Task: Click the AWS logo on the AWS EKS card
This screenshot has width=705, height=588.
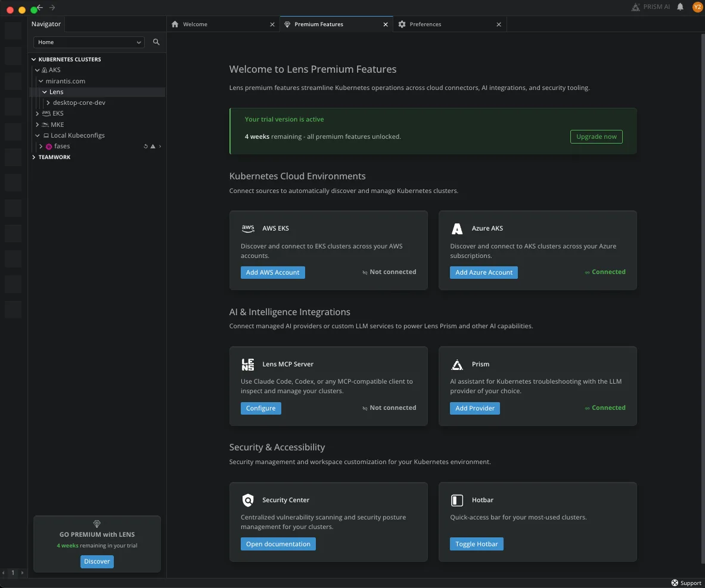Action: click(x=248, y=228)
